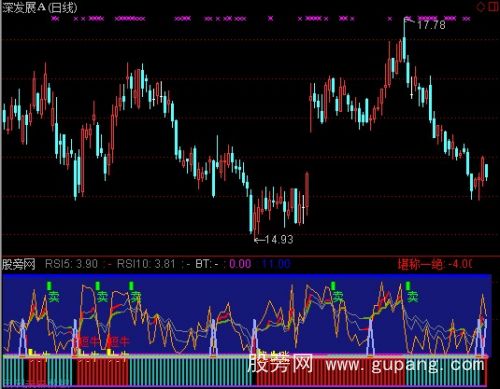Viewport: 500px width, 389px height.
Task: Click the red split-panel square icon
Action: coord(494,7)
